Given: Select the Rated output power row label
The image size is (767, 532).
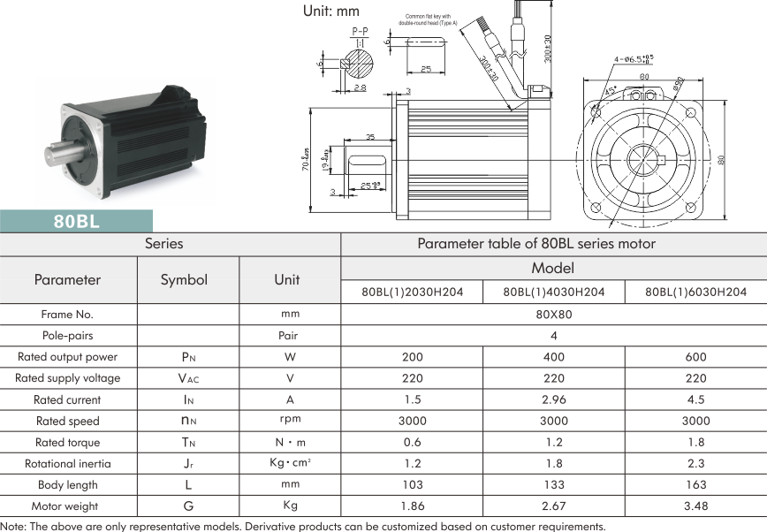Looking at the screenshot, I should (67, 357).
